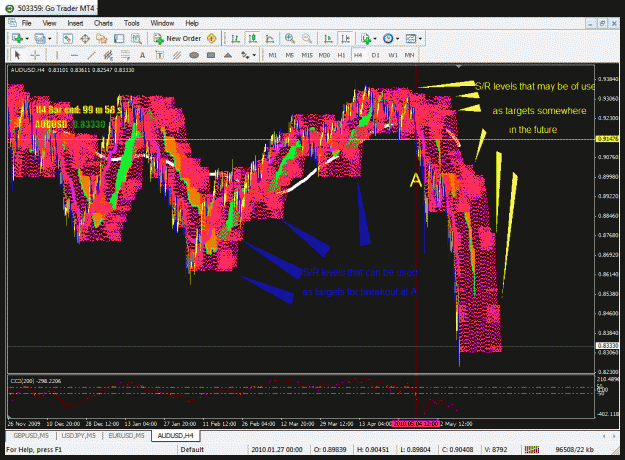This screenshot has height=460, width=625.
Task: Switch to MN monthly timeframe
Action: pyautogui.click(x=409, y=55)
